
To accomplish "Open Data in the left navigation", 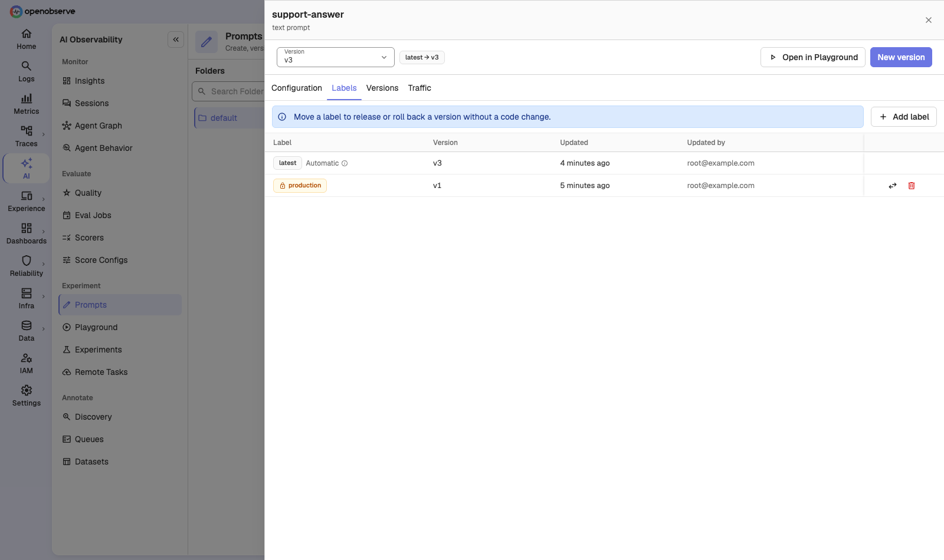I will (27, 331).
